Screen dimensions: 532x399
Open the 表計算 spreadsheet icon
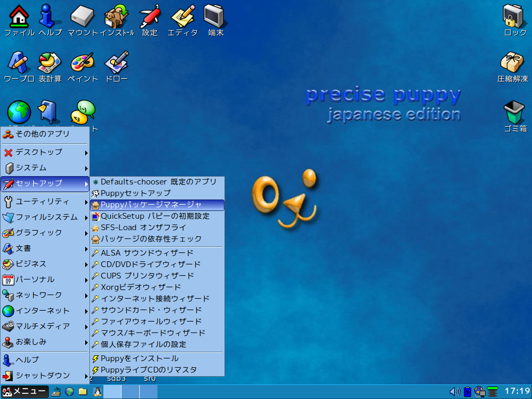49,62
